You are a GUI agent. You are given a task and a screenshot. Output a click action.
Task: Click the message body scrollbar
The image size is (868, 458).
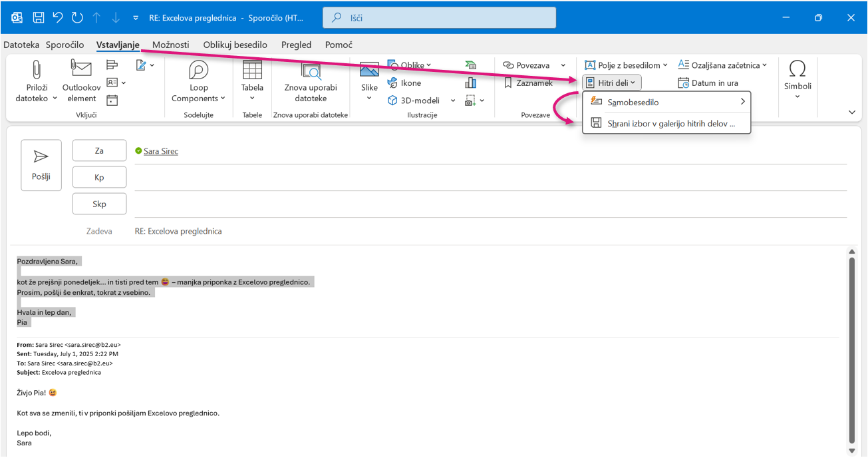(x=851, y=351)
